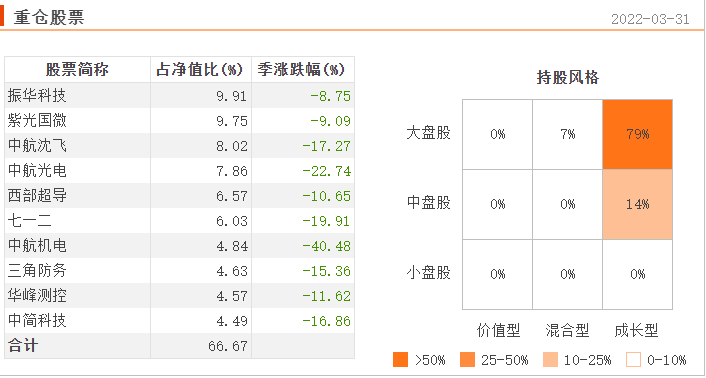This screenshot has height=378, width=706.
Task: Click the 7% large-cap blend cell
Action: tap(567, 134)
